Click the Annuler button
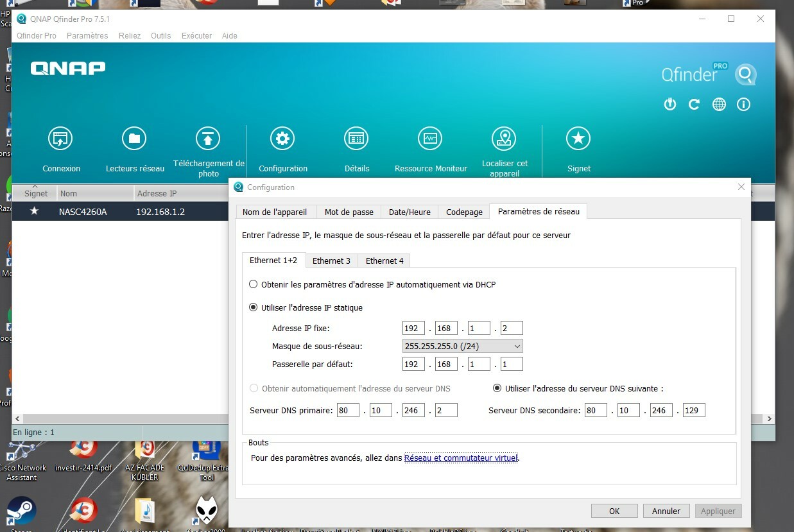 pyautogui.click(x=666, y=511)
